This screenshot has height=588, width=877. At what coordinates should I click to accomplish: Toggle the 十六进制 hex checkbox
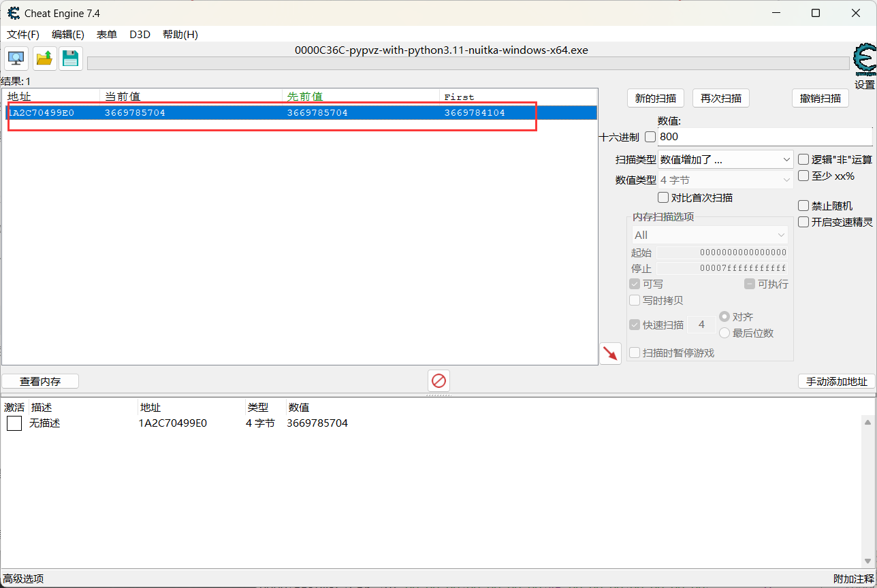point(650,137)
